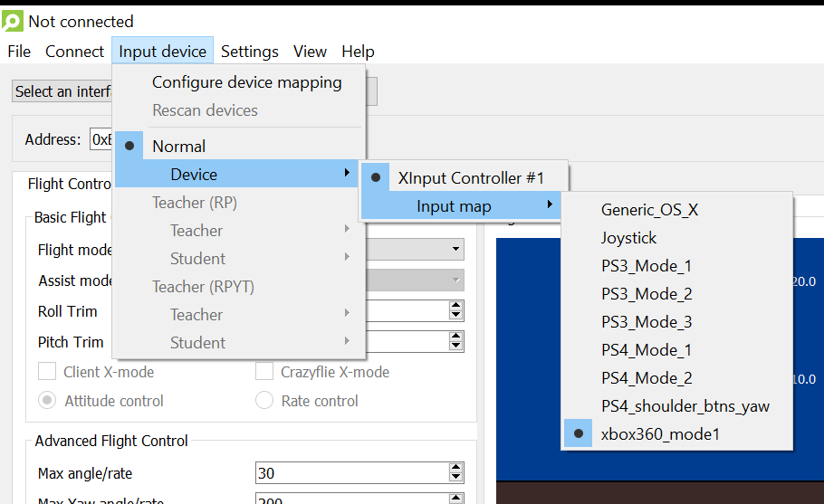Open the Connect menu
Screen dimensions: 824x504
point(74,52)
